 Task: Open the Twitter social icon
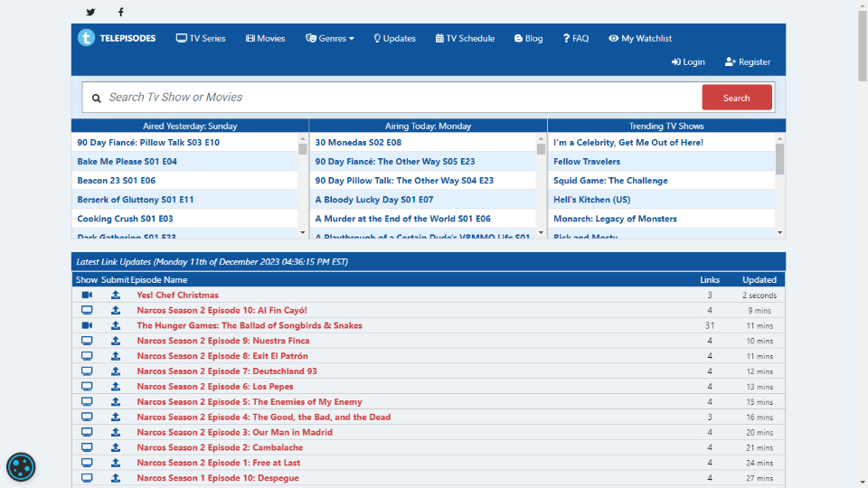tap(90, 12)
